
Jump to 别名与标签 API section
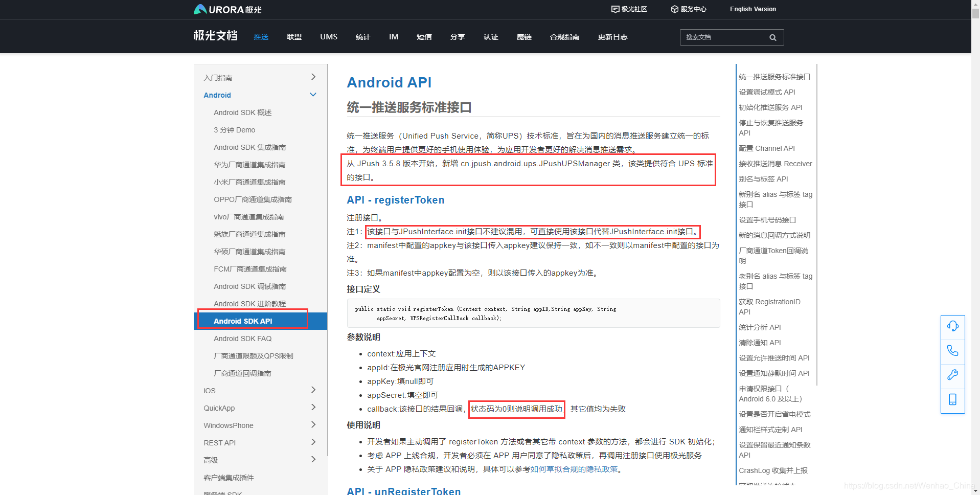(x=763, y=179)
